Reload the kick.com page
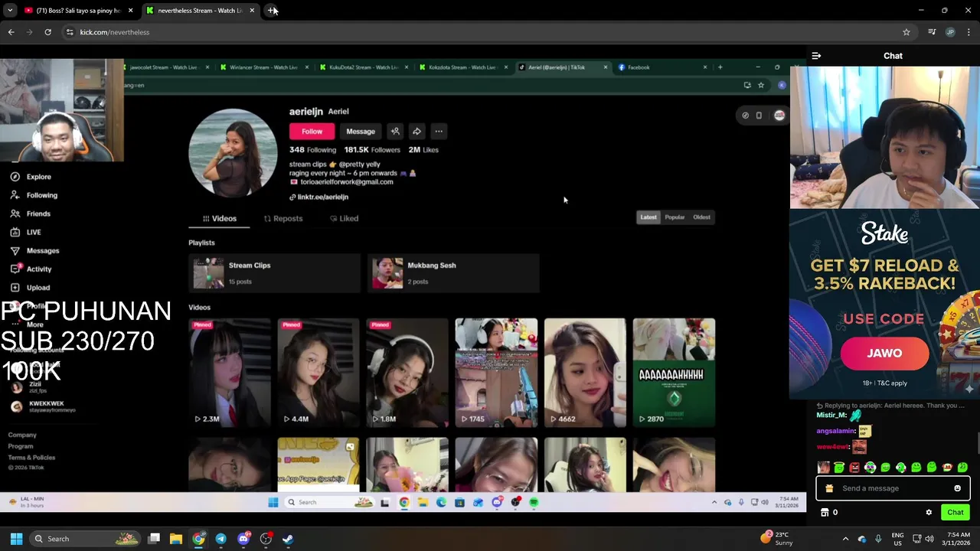The image size is (980, 551). click(47, 32)
